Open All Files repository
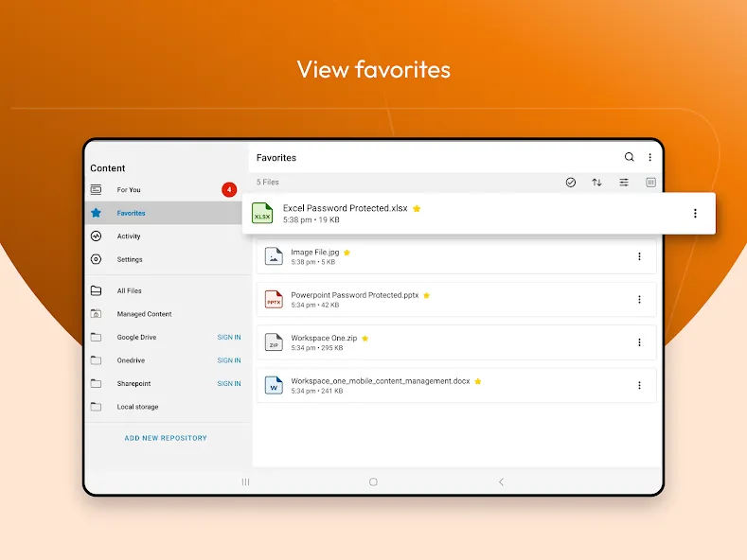The height and width of the screenshot is (560, 747). coord(164,290)
